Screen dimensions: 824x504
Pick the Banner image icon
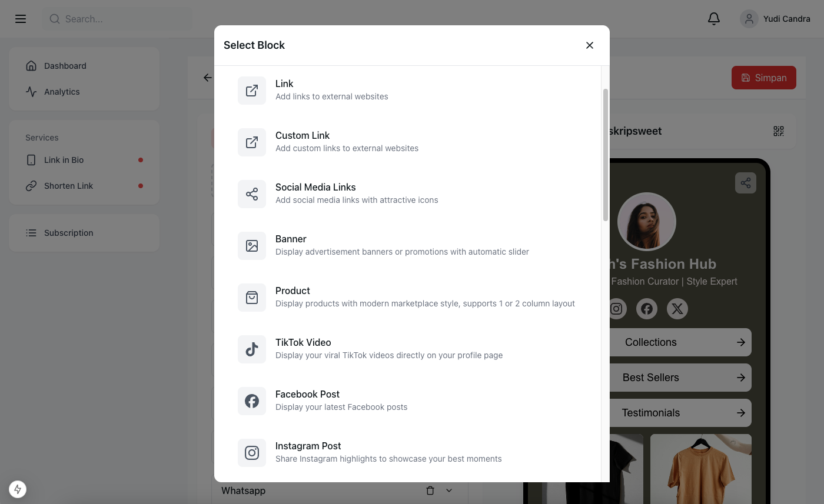(252, 246)
